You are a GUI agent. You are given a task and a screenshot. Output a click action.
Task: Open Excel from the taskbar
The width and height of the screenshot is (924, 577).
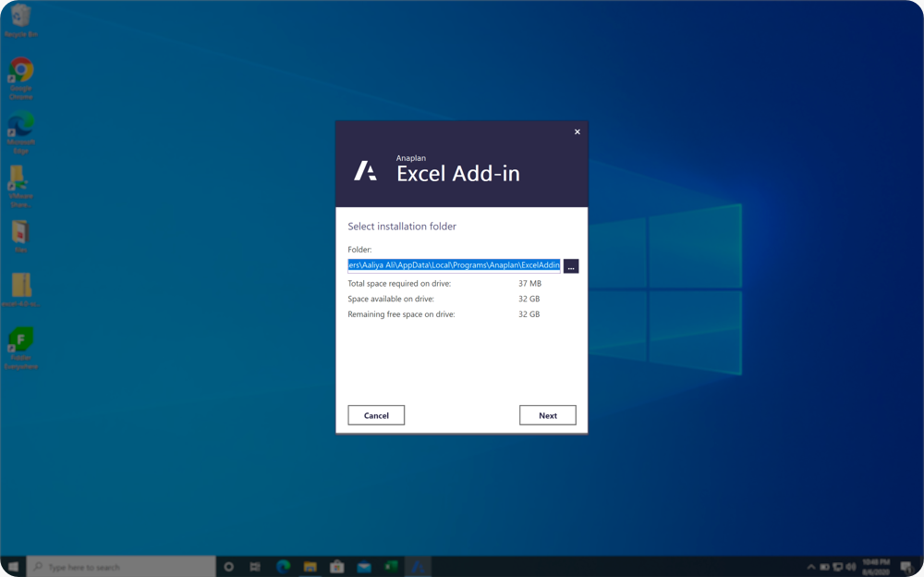coord(391,567)
